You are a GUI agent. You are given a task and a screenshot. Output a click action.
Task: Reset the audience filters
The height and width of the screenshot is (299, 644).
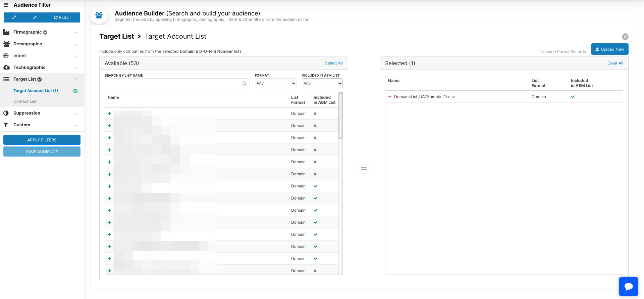[63, 17]
